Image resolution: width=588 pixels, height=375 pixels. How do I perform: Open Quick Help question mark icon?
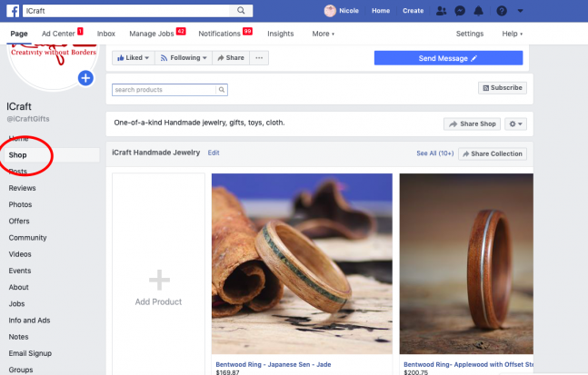pyautogui.click(x=502, y=11)
